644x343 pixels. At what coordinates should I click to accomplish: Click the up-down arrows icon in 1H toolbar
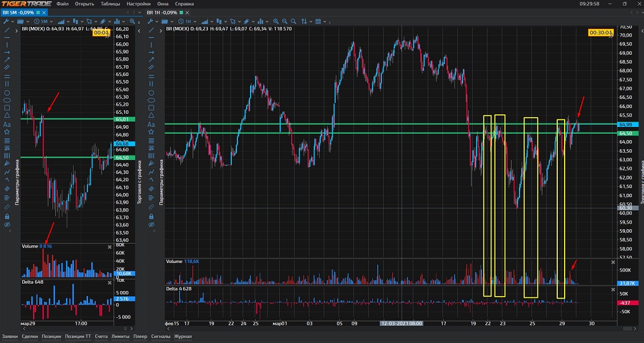(x=304, y=21)
